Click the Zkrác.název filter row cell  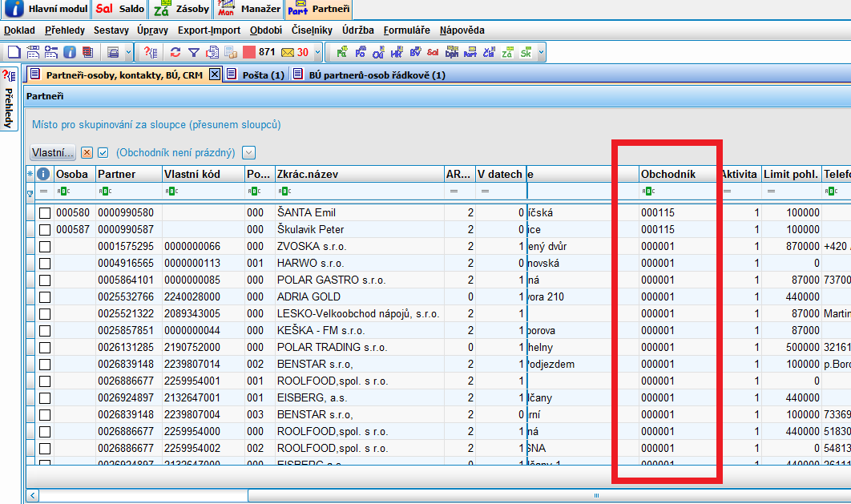(361, 192)
